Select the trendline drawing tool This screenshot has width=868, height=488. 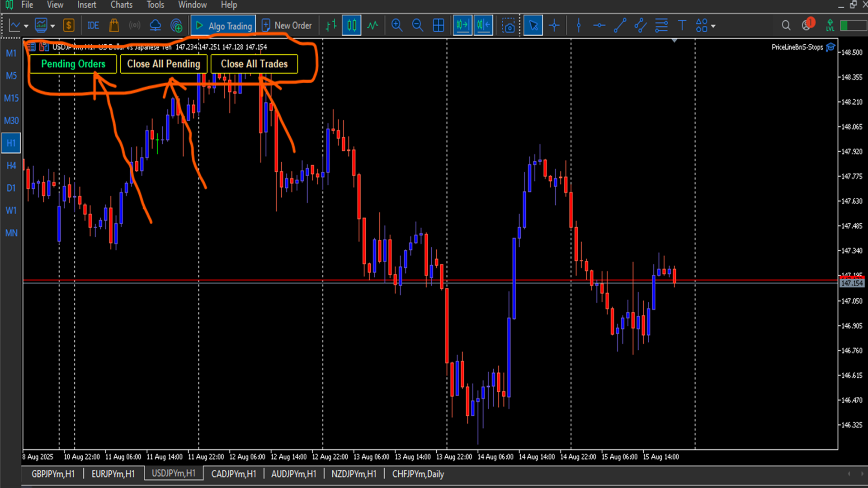[x=620, y=26]
